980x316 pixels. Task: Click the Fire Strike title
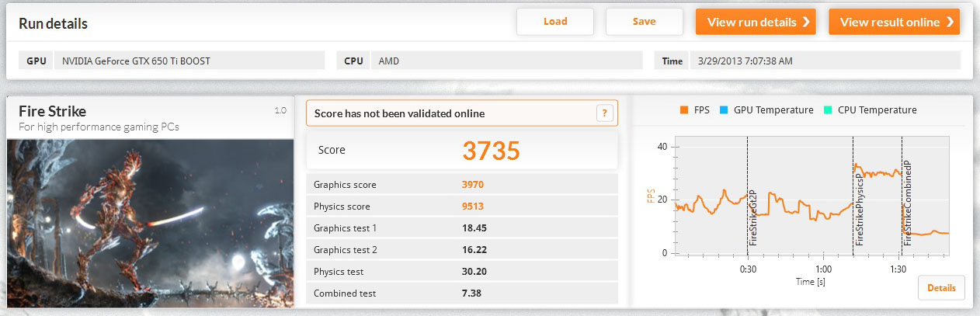point(52,111)
